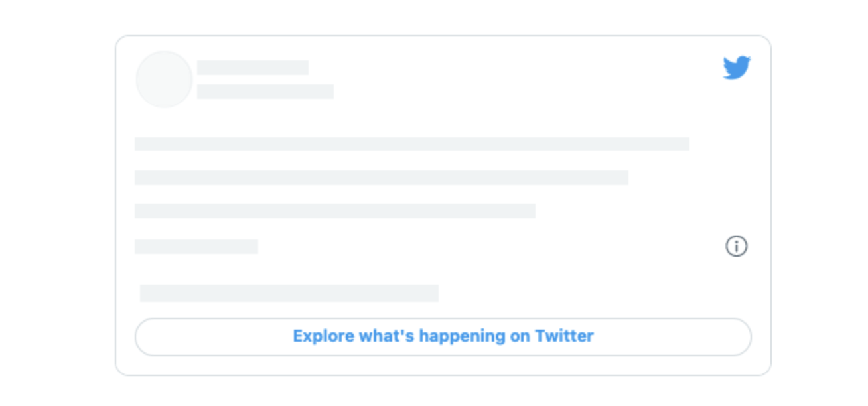868x406 pixels.
Task: Open the tweet info icon
Action: pos(736,246)
